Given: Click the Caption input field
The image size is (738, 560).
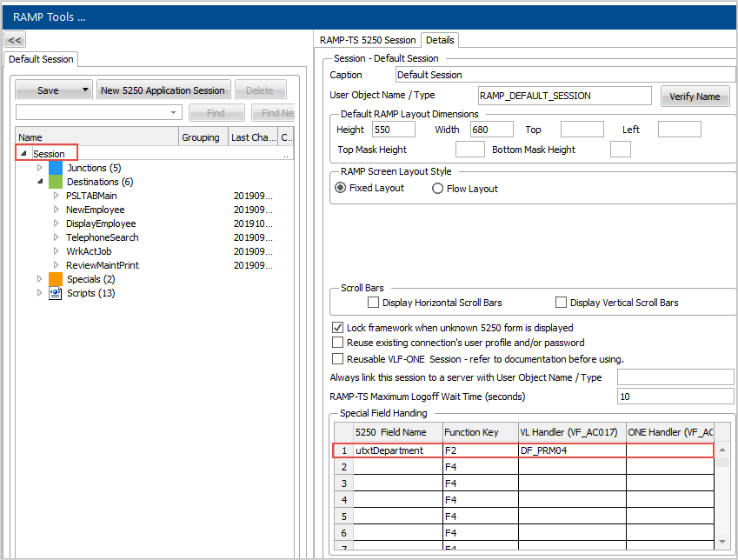Looking at the screenshot, I should pos(565,75).
